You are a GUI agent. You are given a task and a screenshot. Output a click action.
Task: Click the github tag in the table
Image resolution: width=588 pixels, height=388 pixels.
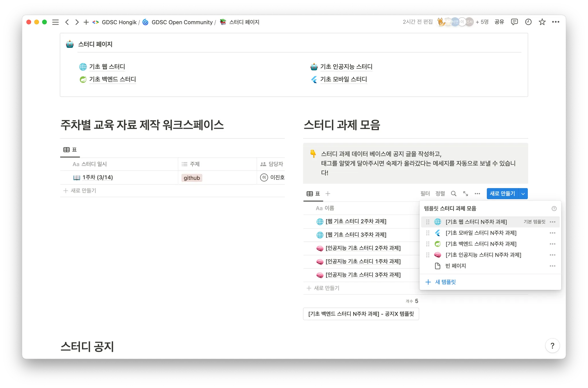click(192, 178)
